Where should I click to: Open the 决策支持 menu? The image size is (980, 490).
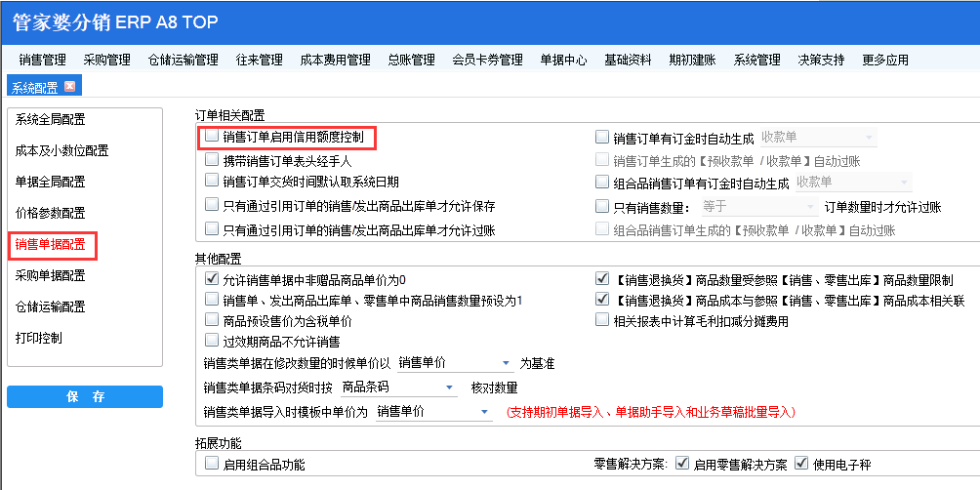[821, 61]
